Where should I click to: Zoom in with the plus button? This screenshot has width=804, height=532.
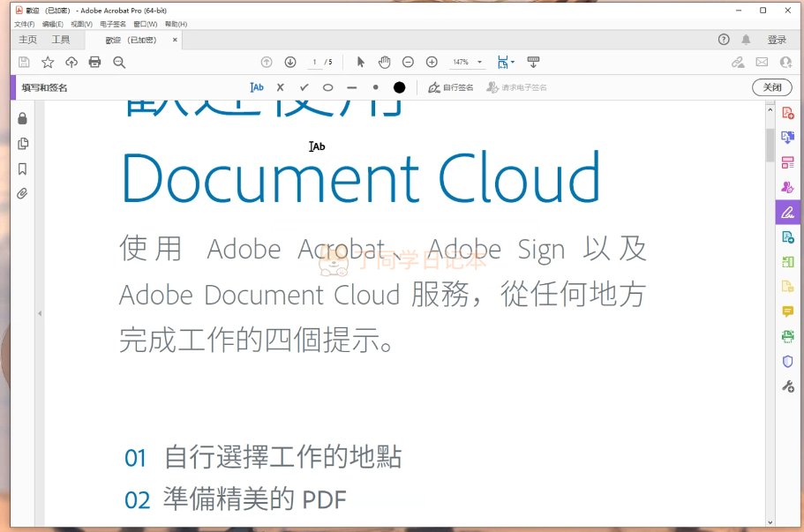[432, 62]
